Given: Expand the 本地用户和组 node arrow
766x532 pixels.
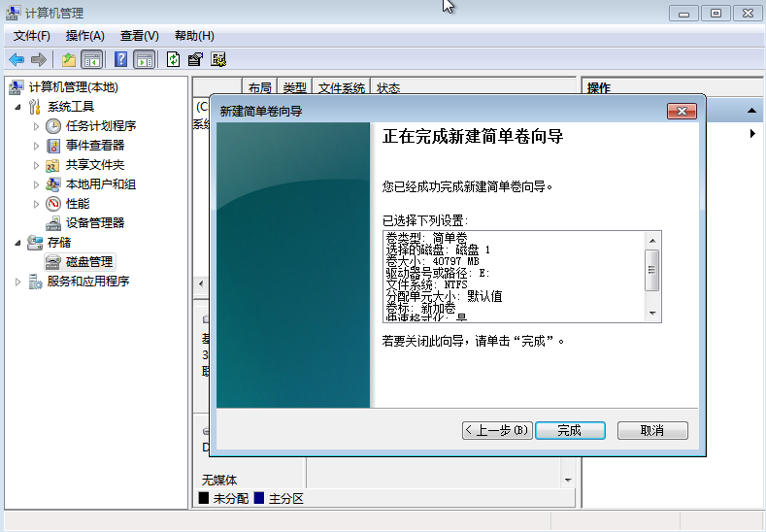Looking at the screenshot, I should point(36,184).
